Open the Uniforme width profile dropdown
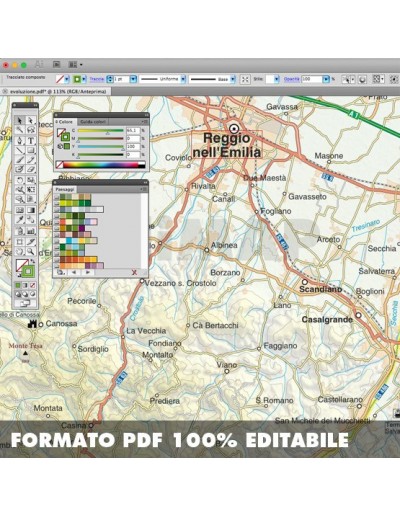This screenshot has height=517, width=400. pyautogui.click(x=183, y=79)
